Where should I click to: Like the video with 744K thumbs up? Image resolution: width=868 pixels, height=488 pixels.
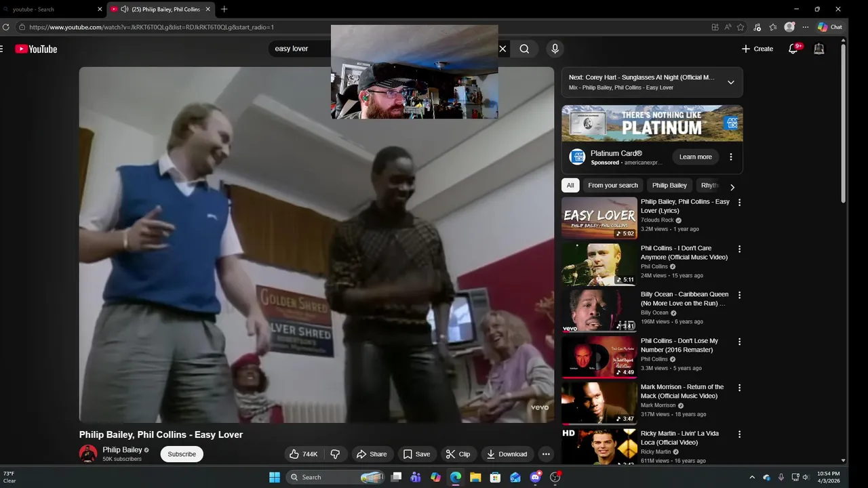pos(303,454)
